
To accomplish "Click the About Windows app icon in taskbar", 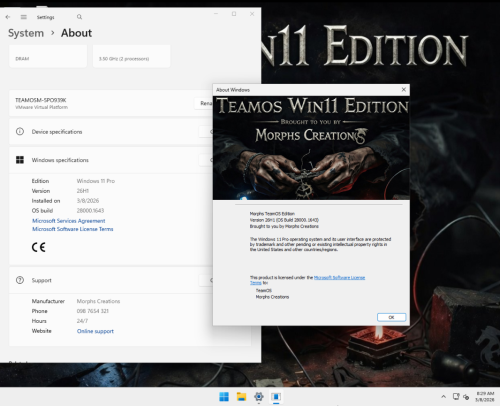I will [276, 397].
